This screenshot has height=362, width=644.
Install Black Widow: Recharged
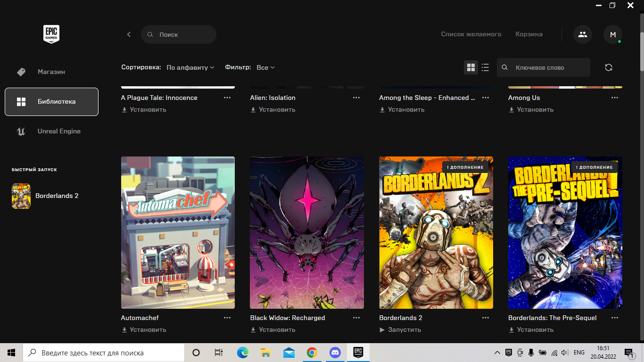point(273,329)
